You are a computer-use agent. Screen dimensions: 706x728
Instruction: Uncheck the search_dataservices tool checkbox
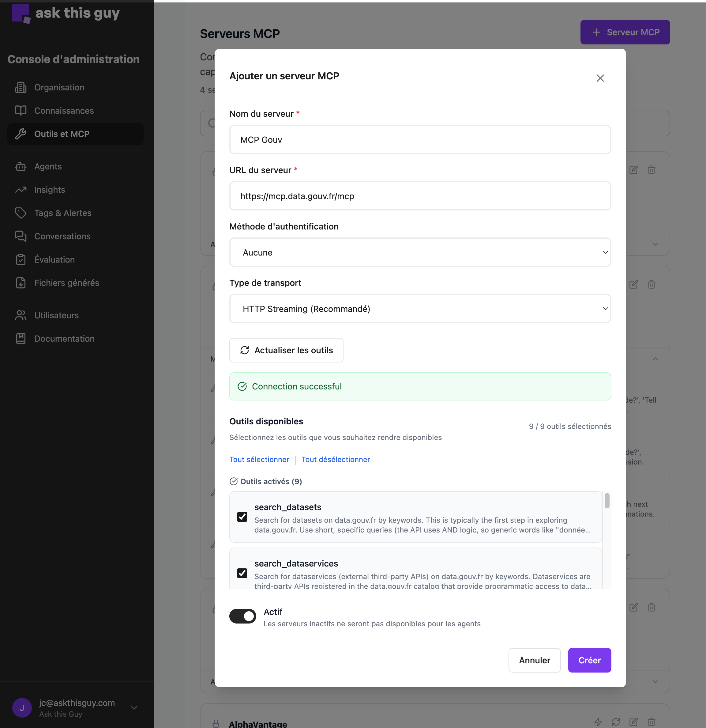[242, 573]
